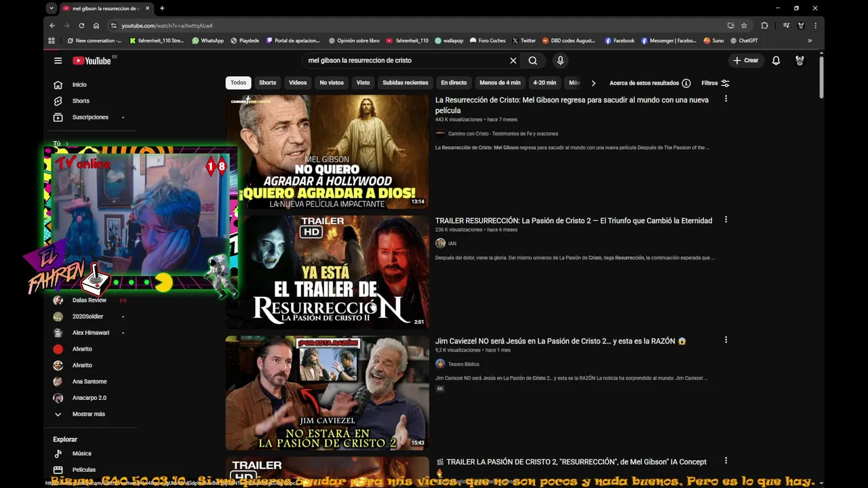Open the account avatar menu

pyautogui.click(x=800, y=60)
